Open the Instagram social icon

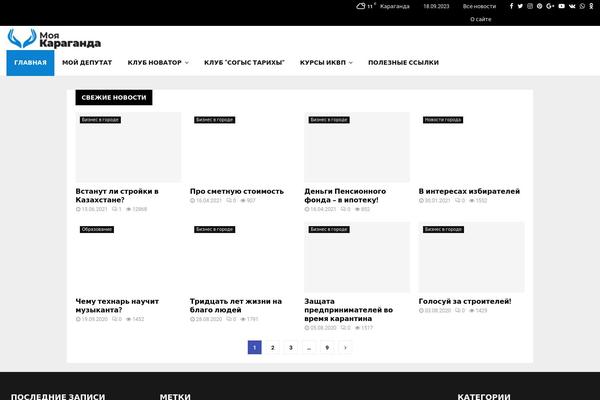(530, 6)
